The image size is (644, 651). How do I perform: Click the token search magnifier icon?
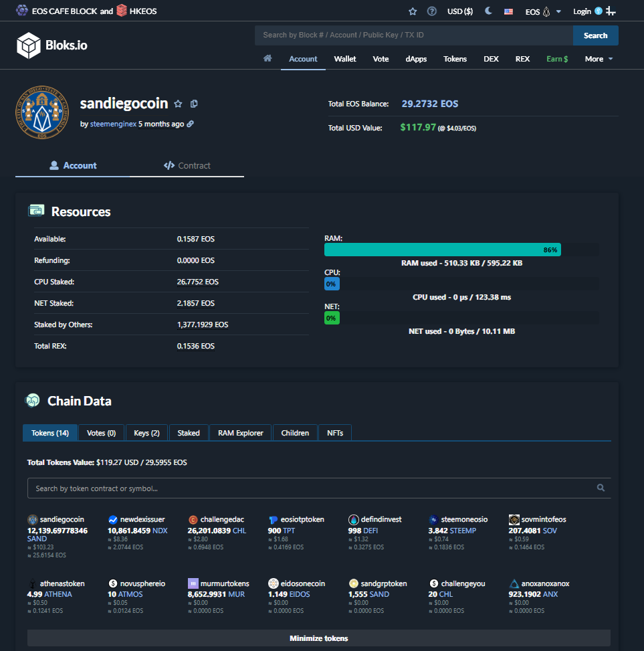(x=601, y=488)
